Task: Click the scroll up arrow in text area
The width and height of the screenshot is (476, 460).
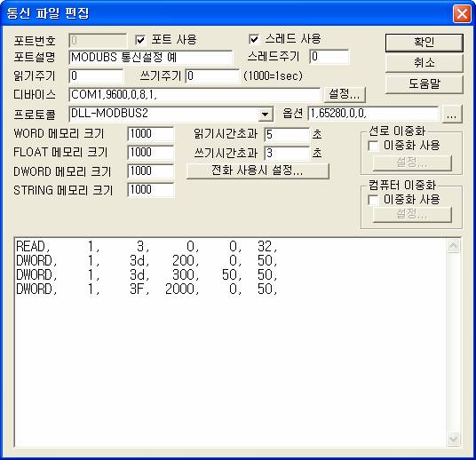Action: (x=453, y=246)
